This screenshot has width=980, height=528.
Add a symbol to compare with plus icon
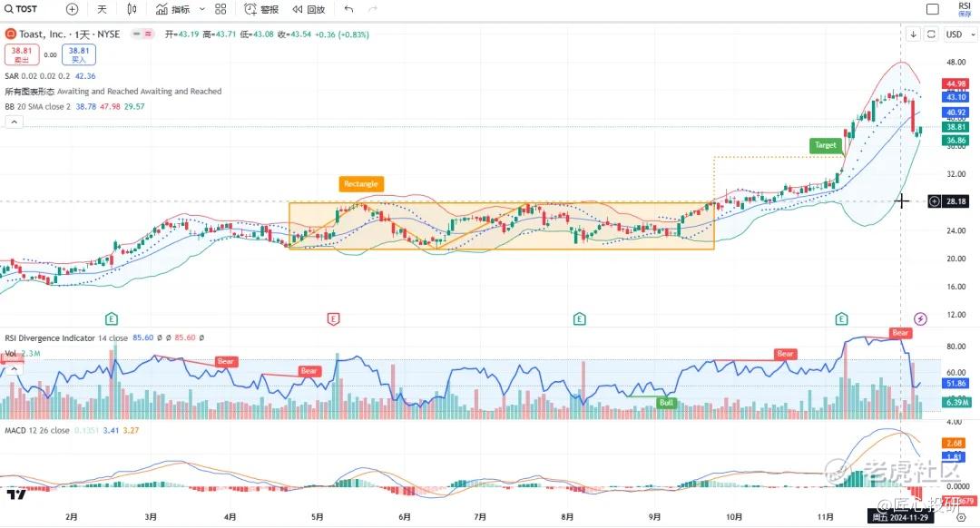click(72, 9)
